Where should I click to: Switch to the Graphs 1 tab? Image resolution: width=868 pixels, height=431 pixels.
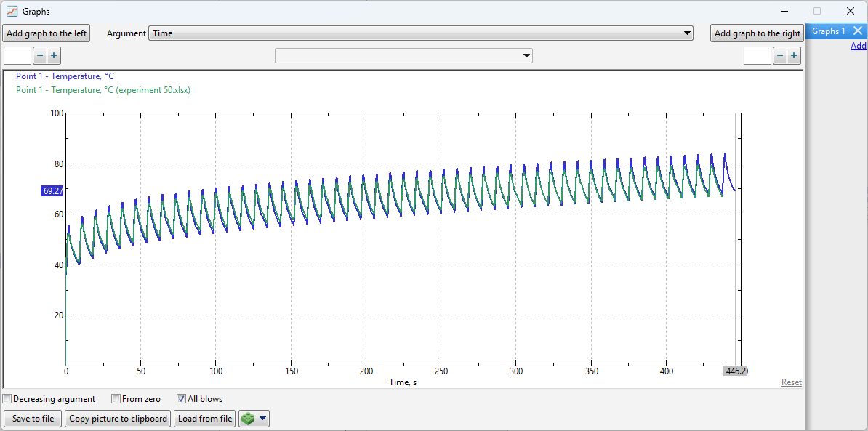[828, 31]
